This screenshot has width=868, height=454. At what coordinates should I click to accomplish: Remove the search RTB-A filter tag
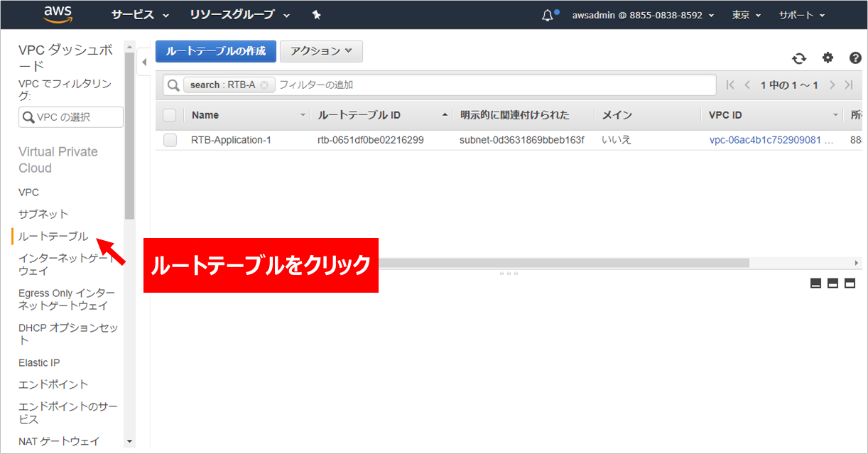coord(264,85)
